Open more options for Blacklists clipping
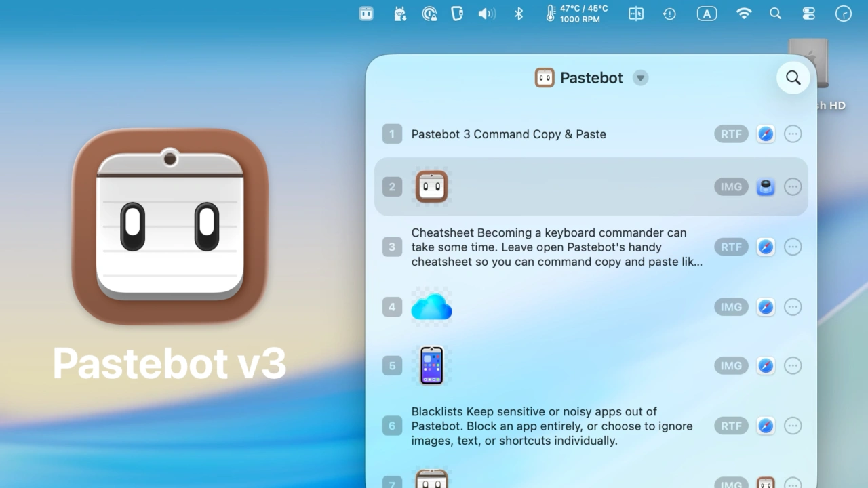868x488 pixels. pyautogui.click(x=793, y=426)
